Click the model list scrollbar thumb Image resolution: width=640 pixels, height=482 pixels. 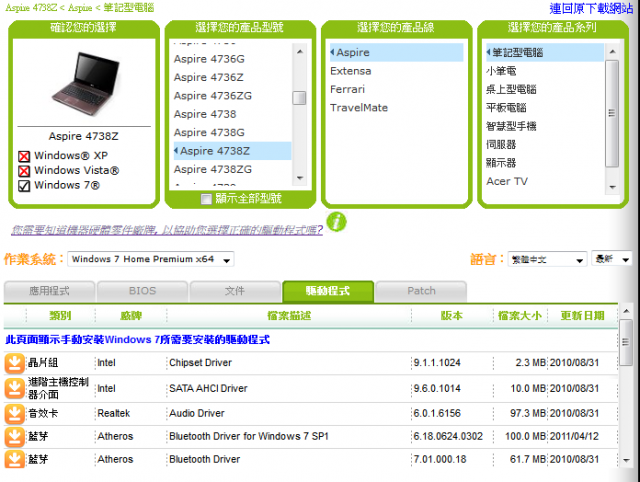300,98
